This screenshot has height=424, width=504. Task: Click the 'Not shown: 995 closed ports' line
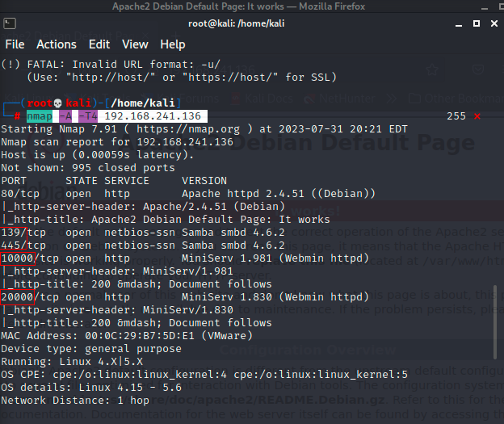88,168
